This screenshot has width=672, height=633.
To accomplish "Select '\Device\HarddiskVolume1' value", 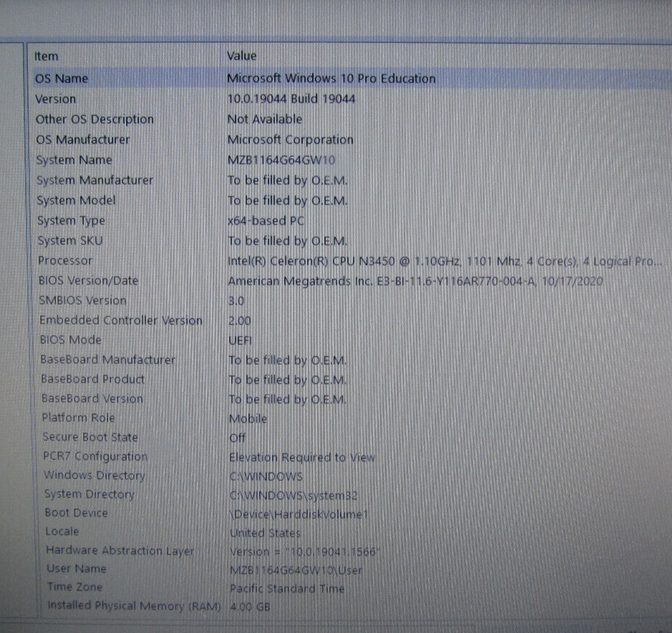I will tap(298, 514).
